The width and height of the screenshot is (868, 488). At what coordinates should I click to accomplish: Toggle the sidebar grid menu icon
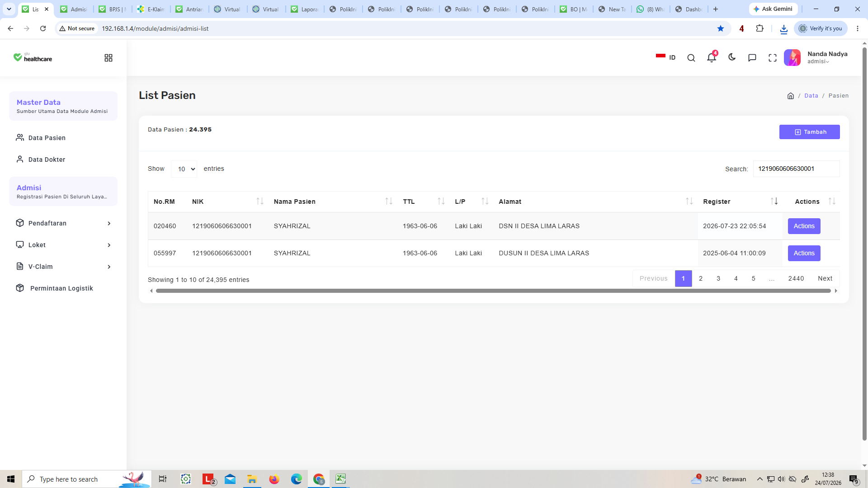point(108,58)
